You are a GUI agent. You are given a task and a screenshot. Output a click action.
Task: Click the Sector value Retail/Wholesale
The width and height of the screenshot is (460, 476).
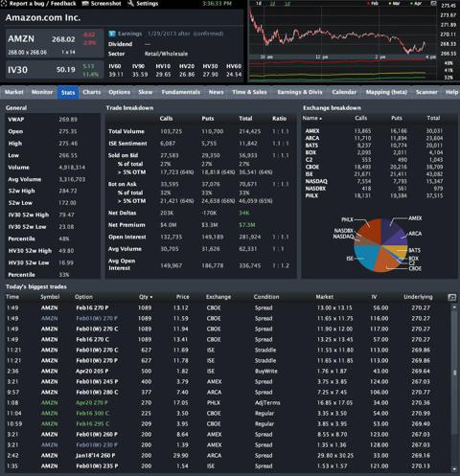coord(166,54)
